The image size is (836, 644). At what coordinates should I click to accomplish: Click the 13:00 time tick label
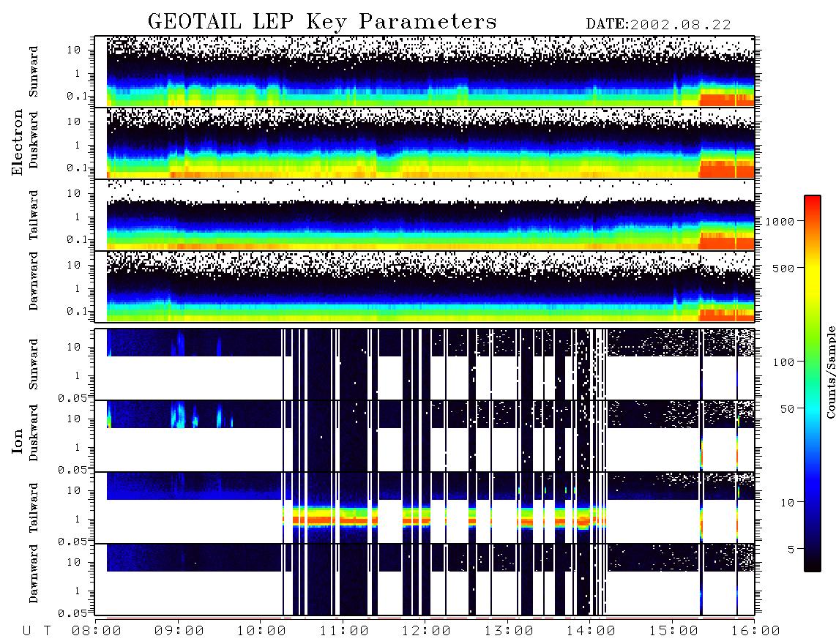coord(509,631)
